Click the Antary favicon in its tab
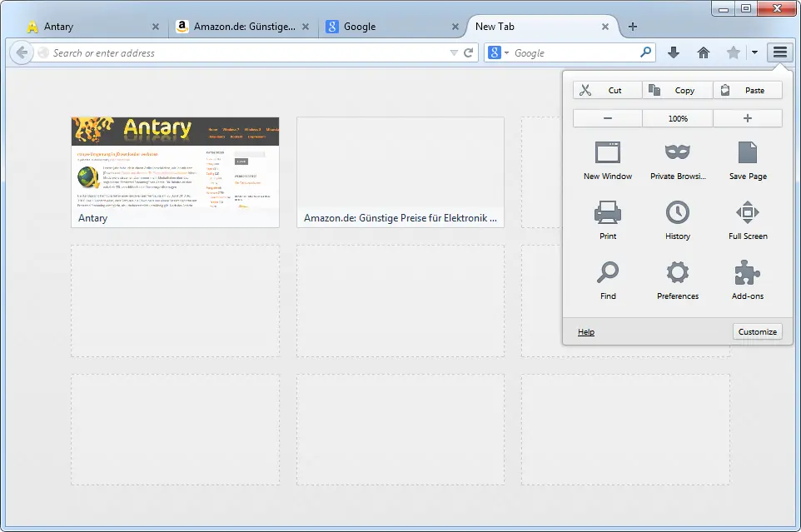The width and height of the screenshot is (801, 532). [x=32, y=27]
